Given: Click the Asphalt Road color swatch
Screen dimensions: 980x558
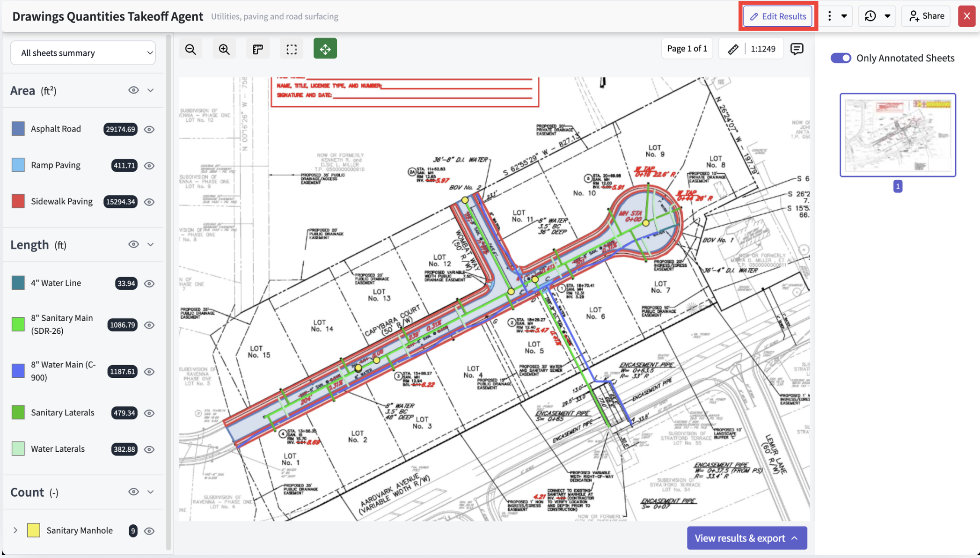Looking at the screenshot, I should coord(18,129).
